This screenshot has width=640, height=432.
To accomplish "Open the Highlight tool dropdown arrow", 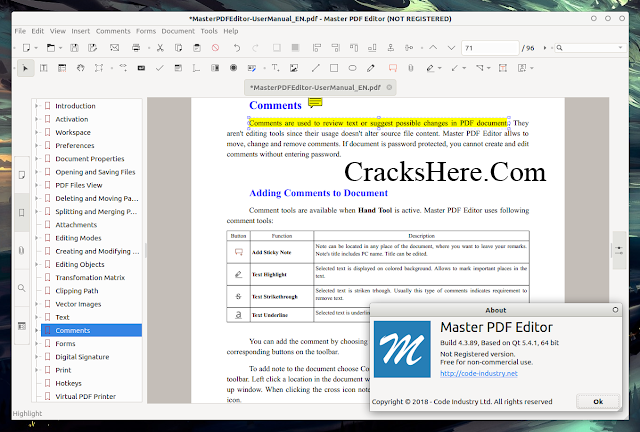I will coord(440,68).
